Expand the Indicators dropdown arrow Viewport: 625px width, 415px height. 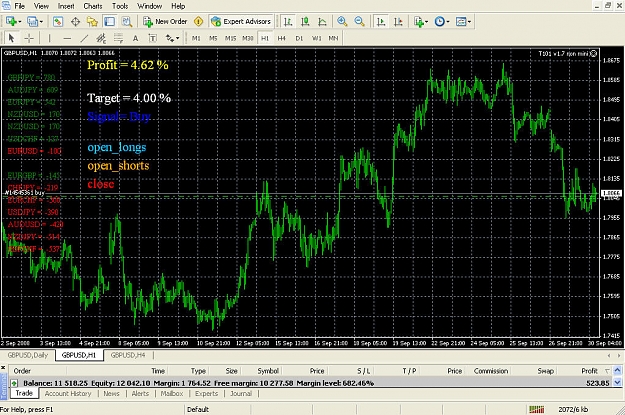pos(426,22)
